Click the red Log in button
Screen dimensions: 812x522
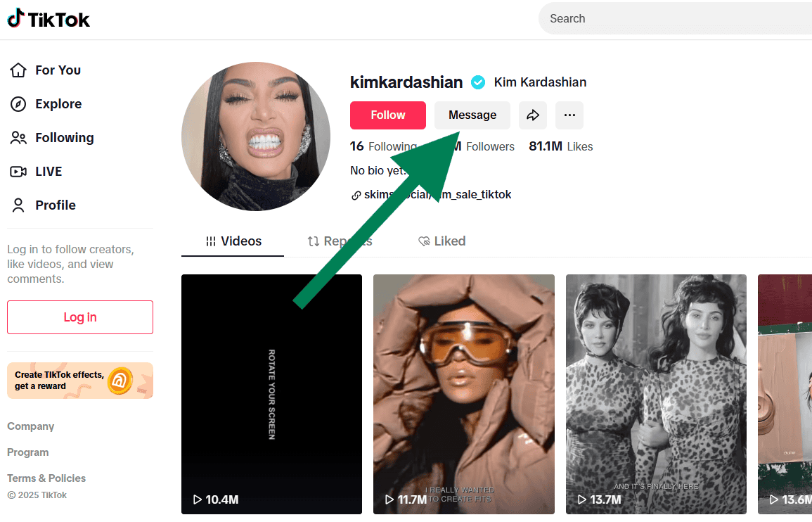[80, 317]
